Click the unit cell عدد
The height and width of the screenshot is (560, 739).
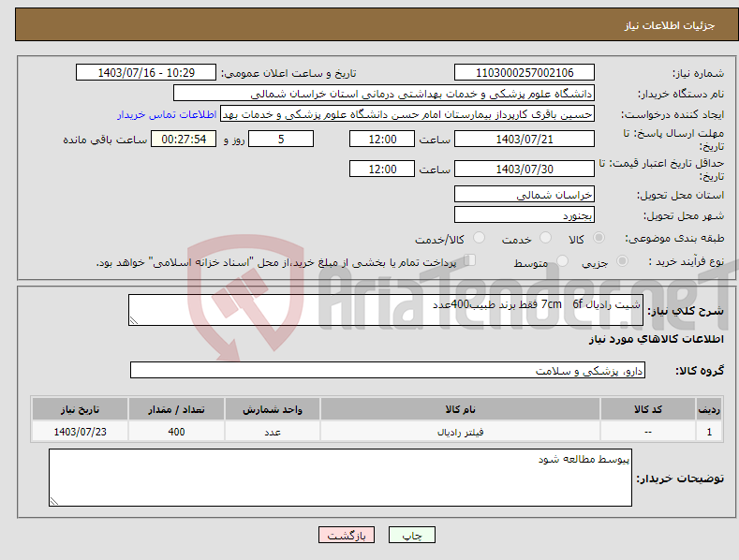point(273,432)
